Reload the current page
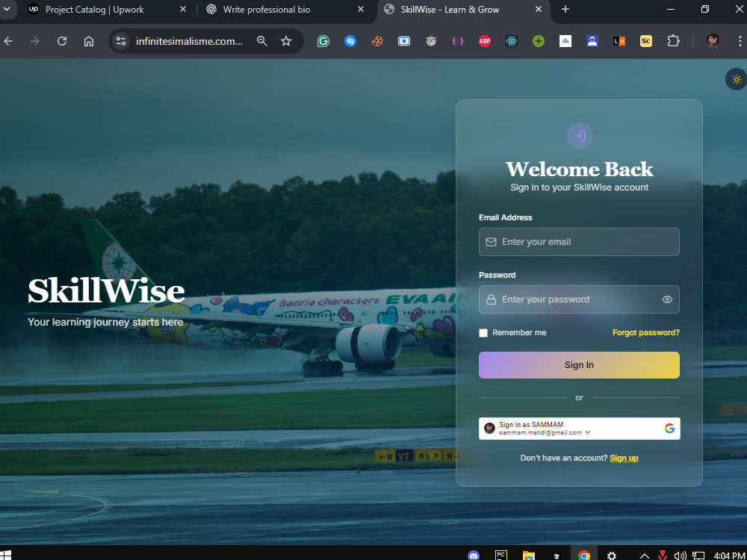The image size is (747, 560). pos(62,41)
